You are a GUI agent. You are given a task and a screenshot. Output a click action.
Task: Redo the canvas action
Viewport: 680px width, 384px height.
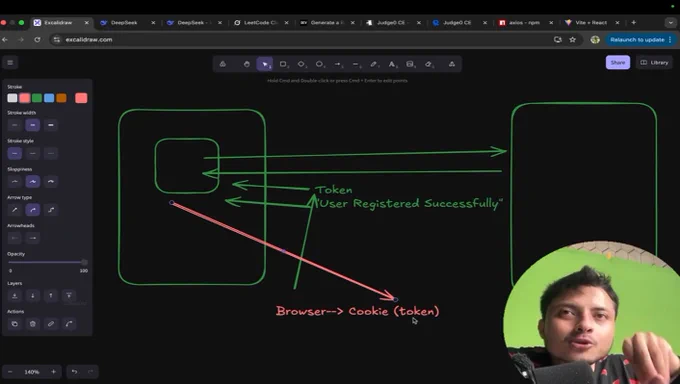pos(91,372)
